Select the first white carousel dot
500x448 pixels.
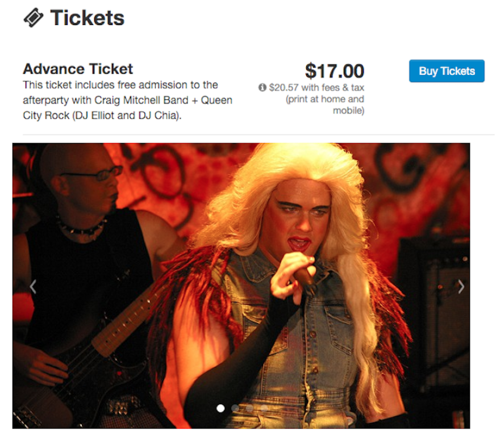220,408
